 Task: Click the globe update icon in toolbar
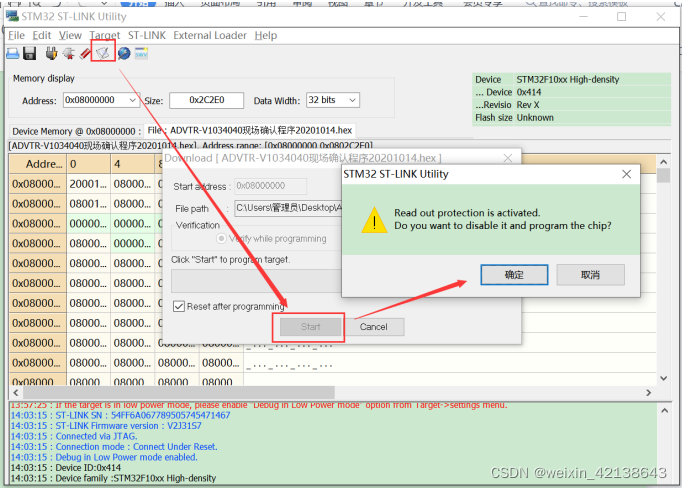[x=124, y=54]
